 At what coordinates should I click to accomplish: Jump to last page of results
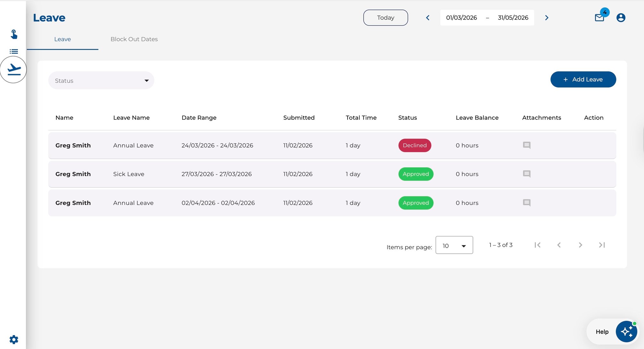click(x=602, y=245)
